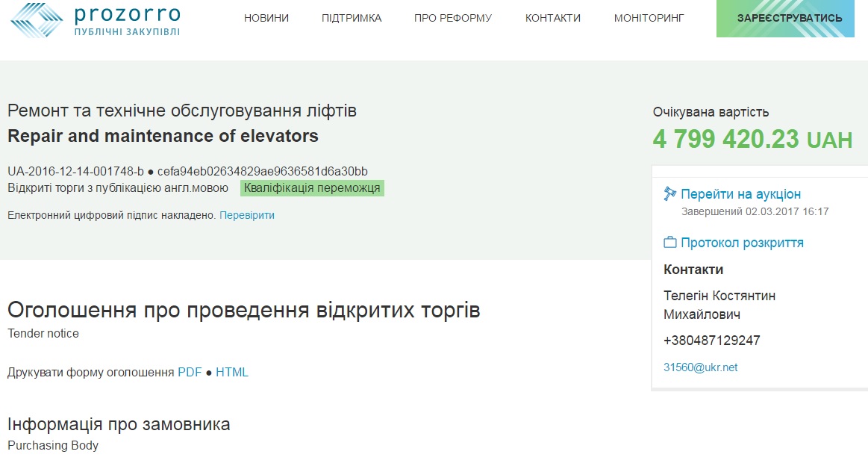
Task: Go to the ПІДТРИМКА section
Action: (352, 18)
